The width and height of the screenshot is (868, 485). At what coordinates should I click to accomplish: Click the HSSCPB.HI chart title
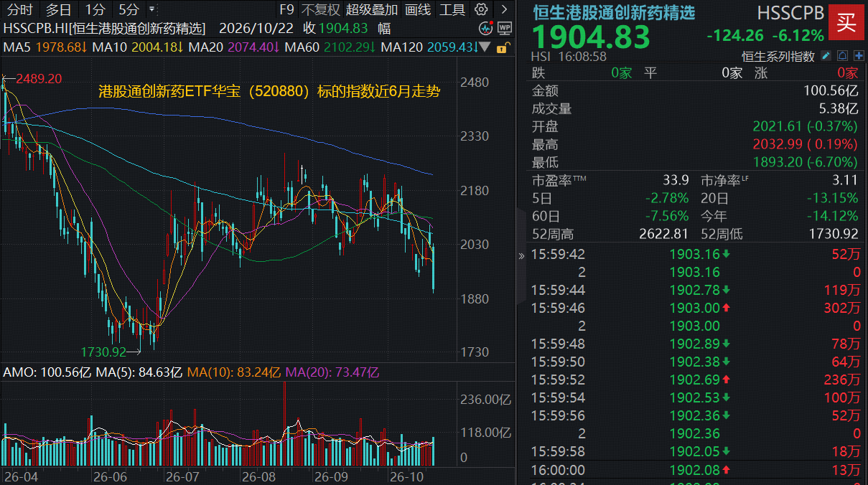click(x=105, y=28)
